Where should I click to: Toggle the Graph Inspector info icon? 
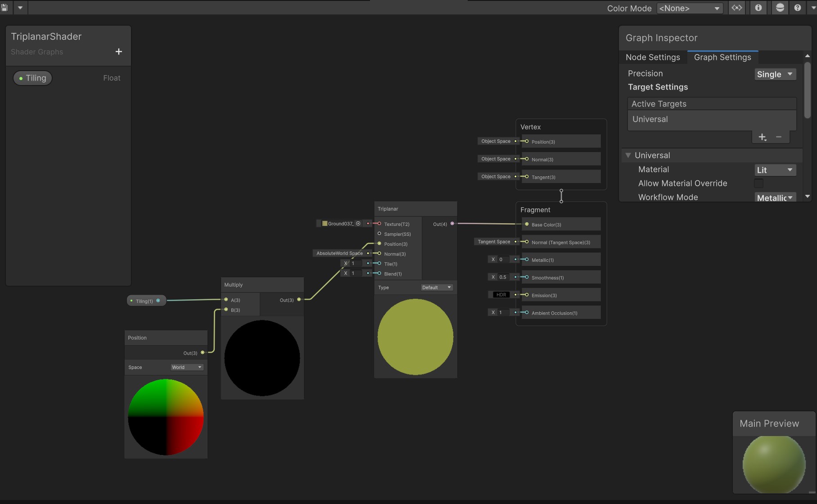[758, 8]
